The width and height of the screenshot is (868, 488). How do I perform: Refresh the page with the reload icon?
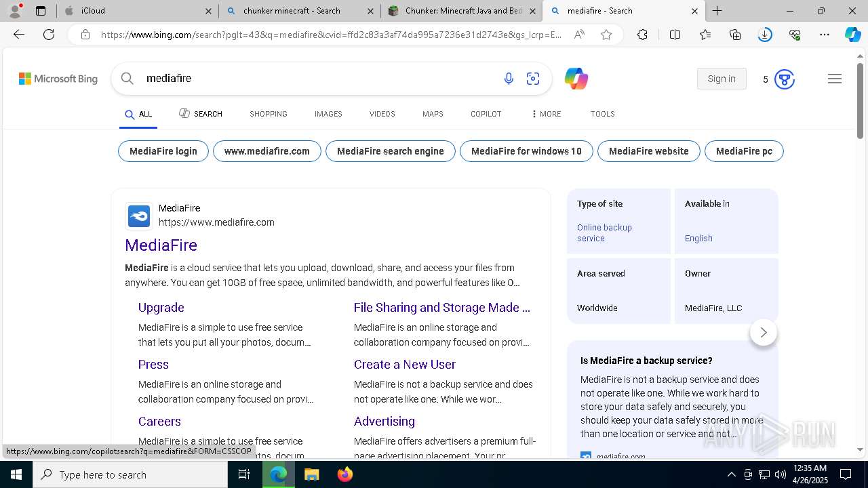click(49, 35)
